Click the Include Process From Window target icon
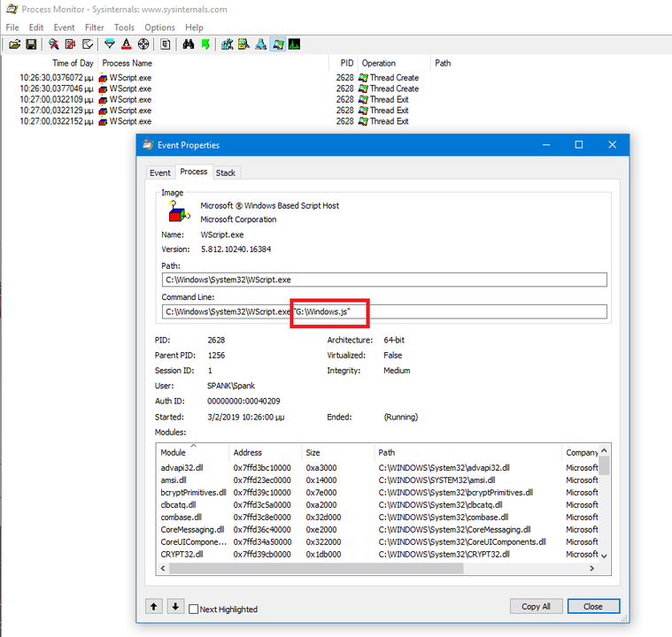672x637 pixels. click(143, 44)
